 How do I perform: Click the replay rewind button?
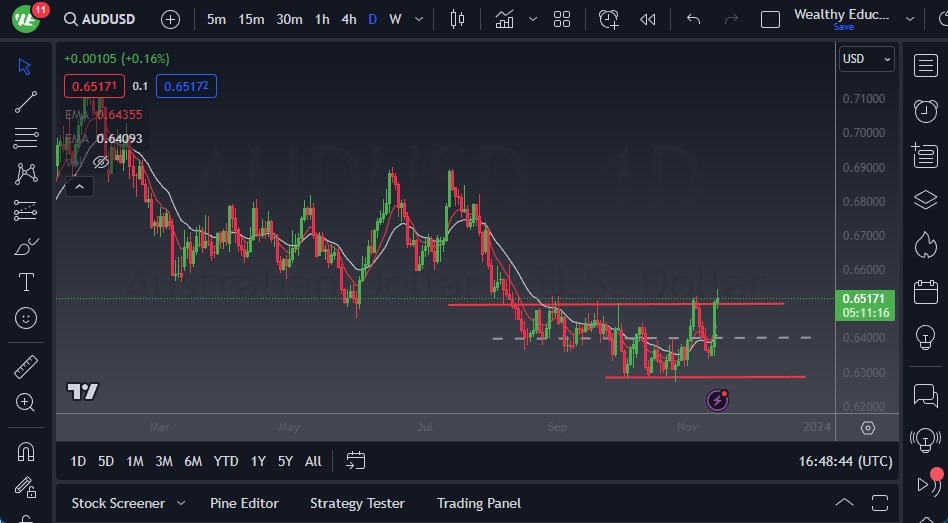coord(648,19)
